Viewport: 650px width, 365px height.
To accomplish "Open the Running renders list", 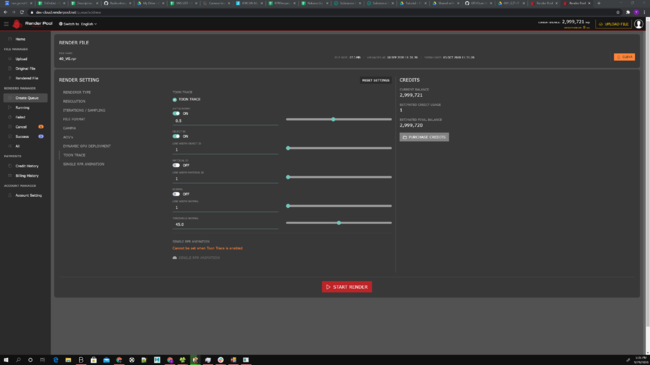I will 22,107.
